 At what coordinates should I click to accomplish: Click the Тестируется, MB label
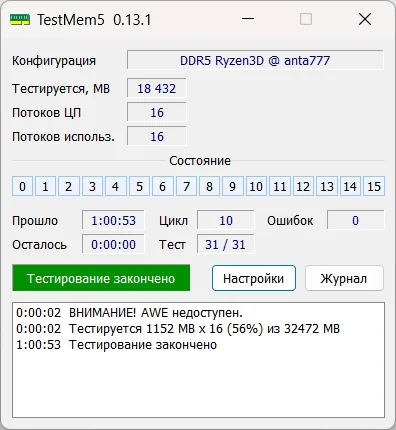pyautogui.click(x=61, y=89)
